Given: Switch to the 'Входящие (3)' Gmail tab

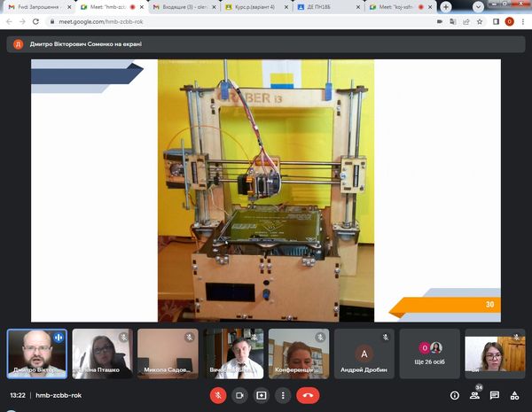Looking at the screenshot, I should coord(181,6).
